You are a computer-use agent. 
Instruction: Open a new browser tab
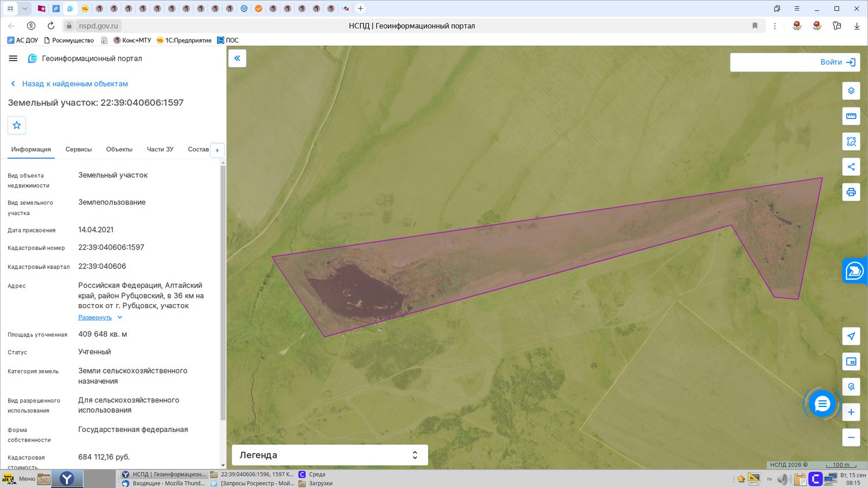(361, 9)
